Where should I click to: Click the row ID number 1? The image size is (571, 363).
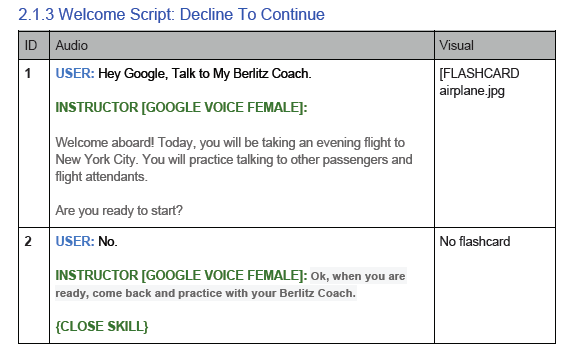point(28,74)
